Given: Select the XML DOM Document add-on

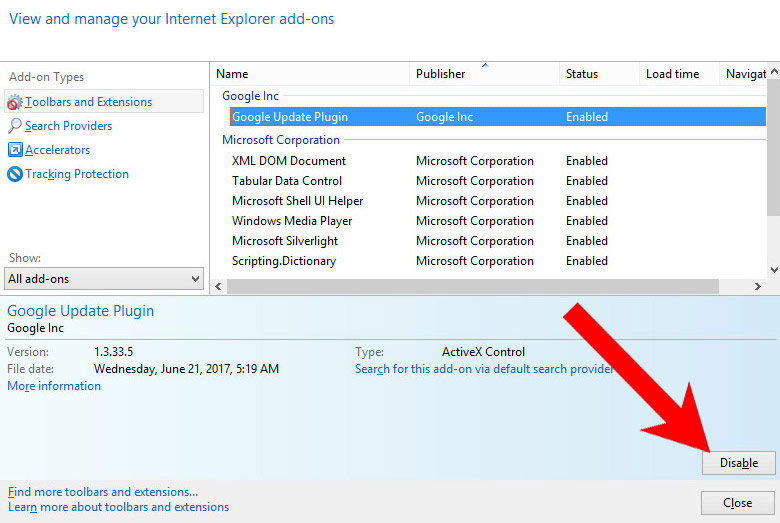Looking at the screenshot, I should tap(289, 161).
